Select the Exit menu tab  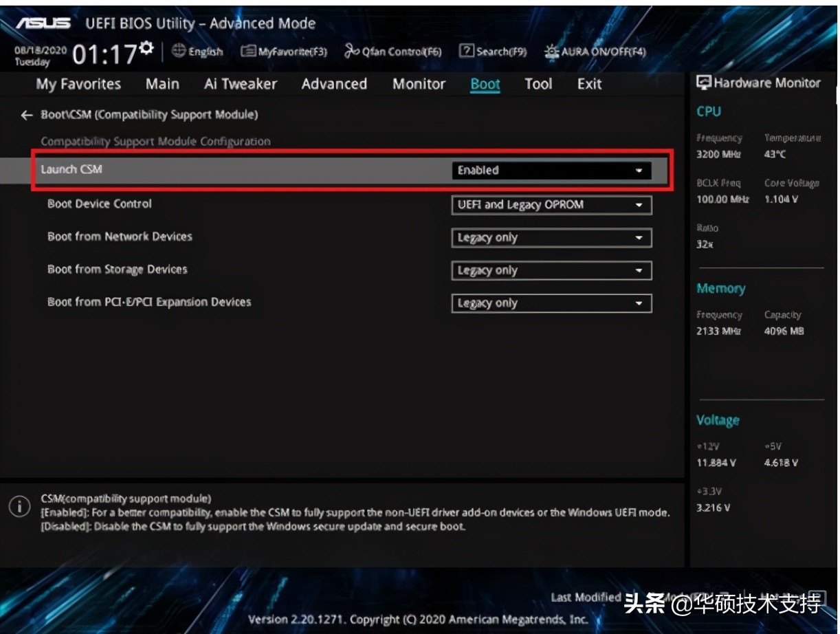tap(589, 85)
